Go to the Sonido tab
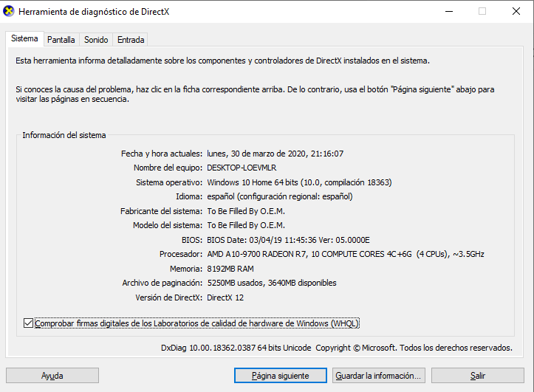This screenshot has height=392, width=534. point(96,40)
